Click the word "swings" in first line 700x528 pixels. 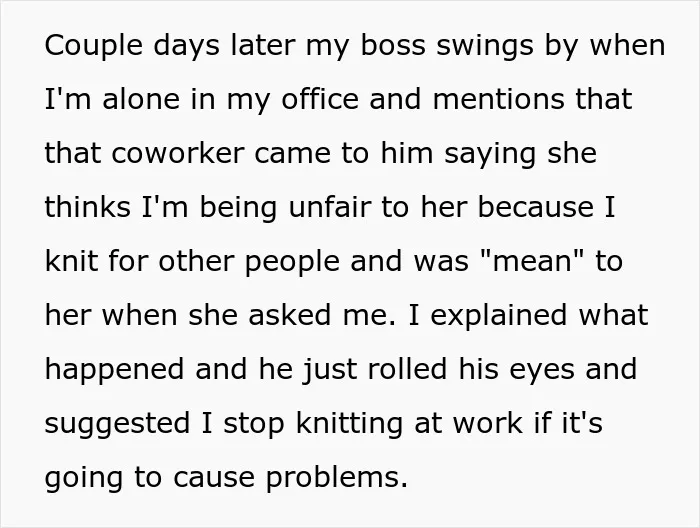[x=484, y=46]
